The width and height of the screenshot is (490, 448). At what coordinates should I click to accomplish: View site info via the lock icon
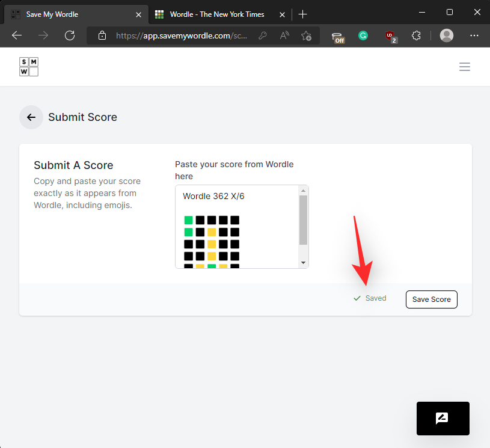pyautogui.click(x=102, y=35)
